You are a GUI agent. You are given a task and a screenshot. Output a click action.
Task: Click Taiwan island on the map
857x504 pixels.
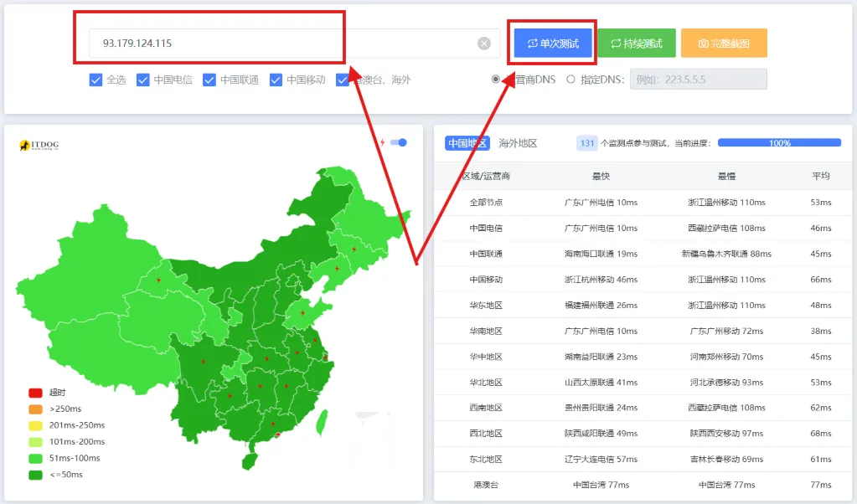point(323,422)
